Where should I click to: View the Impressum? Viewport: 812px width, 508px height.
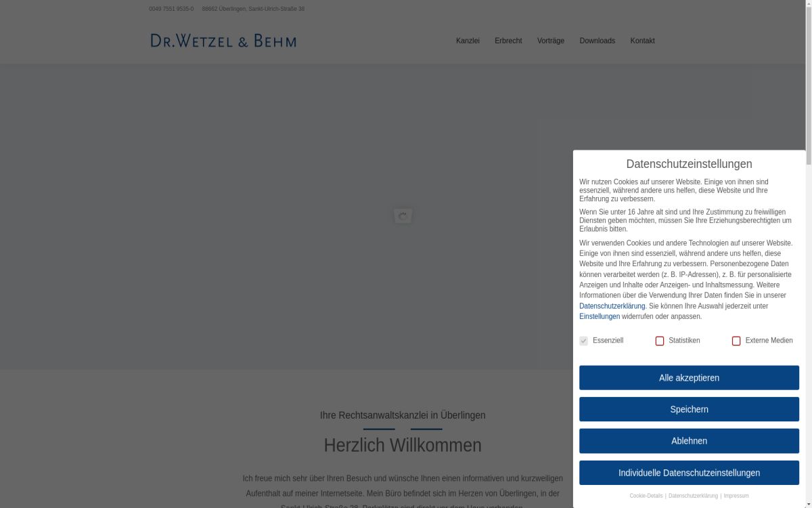736,495
